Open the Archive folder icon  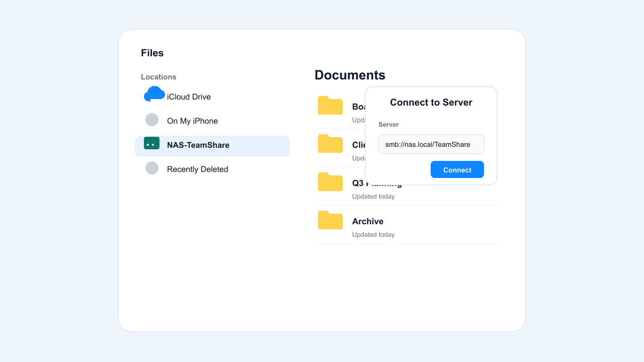[330, 220]
